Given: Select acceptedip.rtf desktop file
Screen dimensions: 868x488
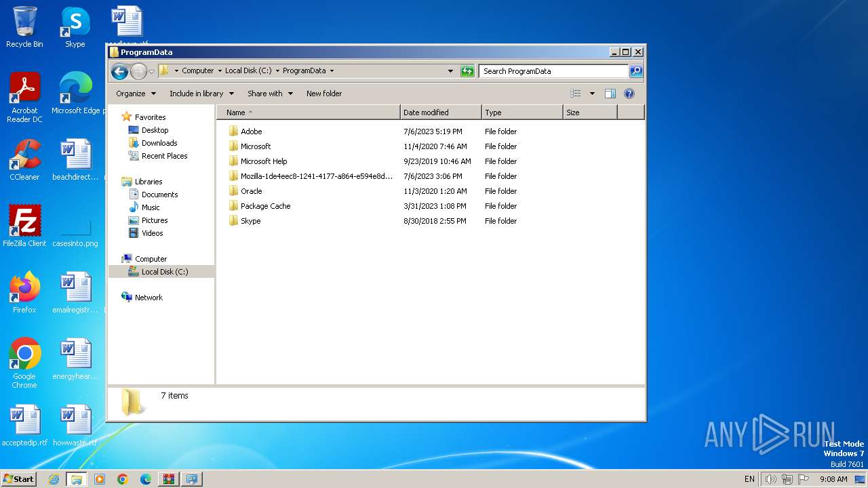Looking at the screenshot, I should 24,426.
